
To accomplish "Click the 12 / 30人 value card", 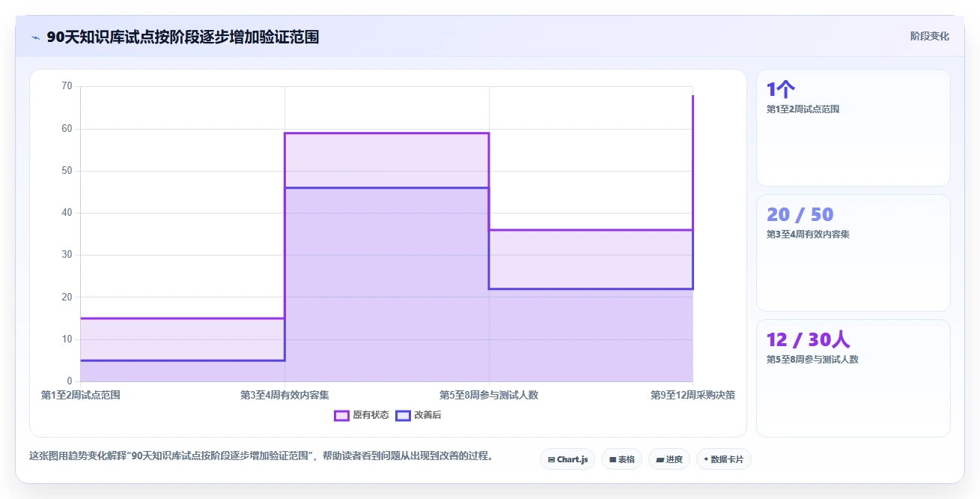I will (x=853, y=378).
